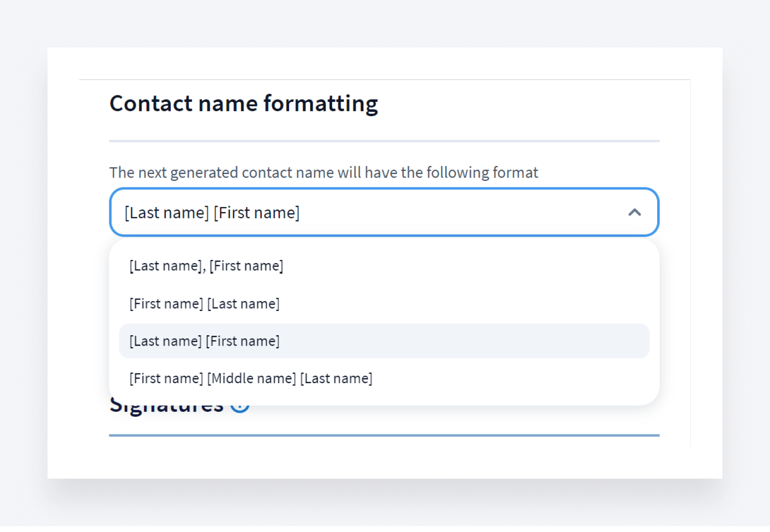The width and height of the screenshot is (770, 532).
Task: Click the "Contact name formatting" heading
Action: coord(243,104)
